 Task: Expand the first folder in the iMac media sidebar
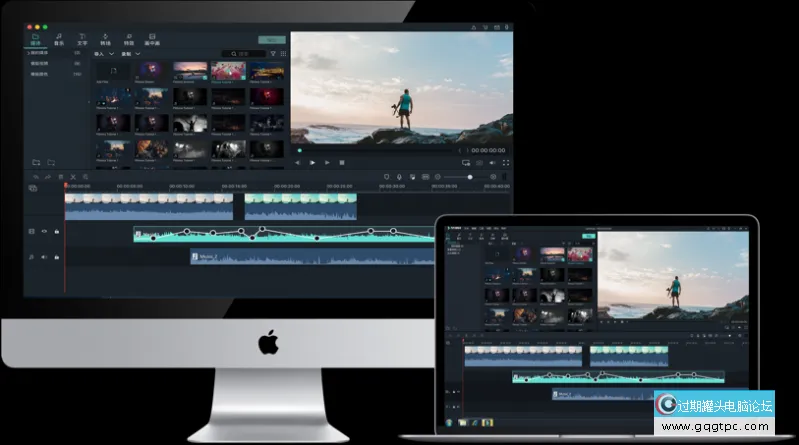tap(40, 52)
